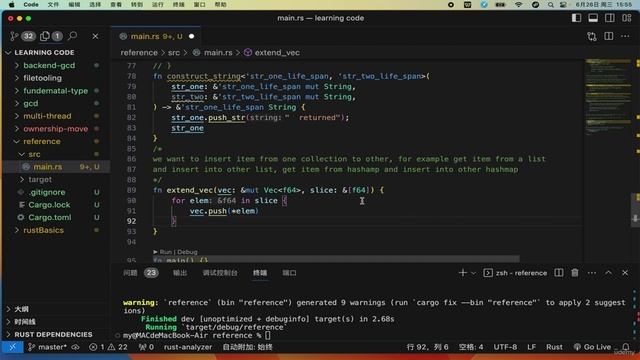Viewport: 640px width, 360px height.
Task: Open the 终端 menu in menu bar
Action: pos(178,4)
